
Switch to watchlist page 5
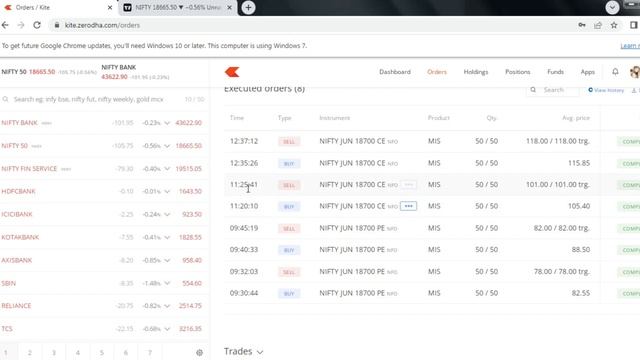click(x=102, y=352)
